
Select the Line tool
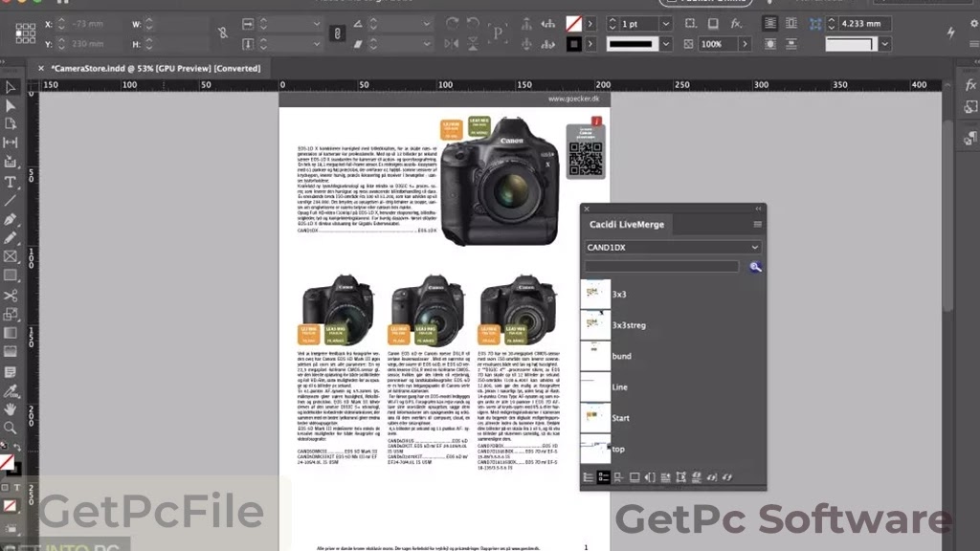(x=10, y=201)
